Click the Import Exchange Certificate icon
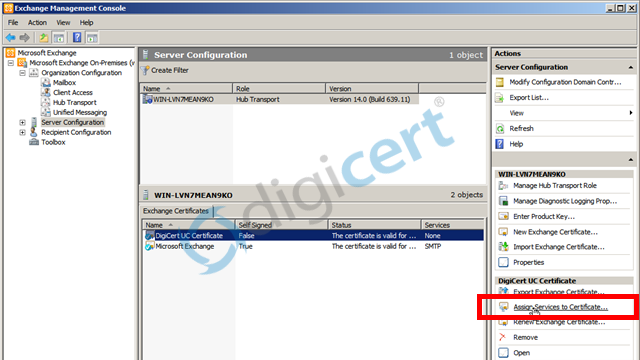 tap(503, 247)
